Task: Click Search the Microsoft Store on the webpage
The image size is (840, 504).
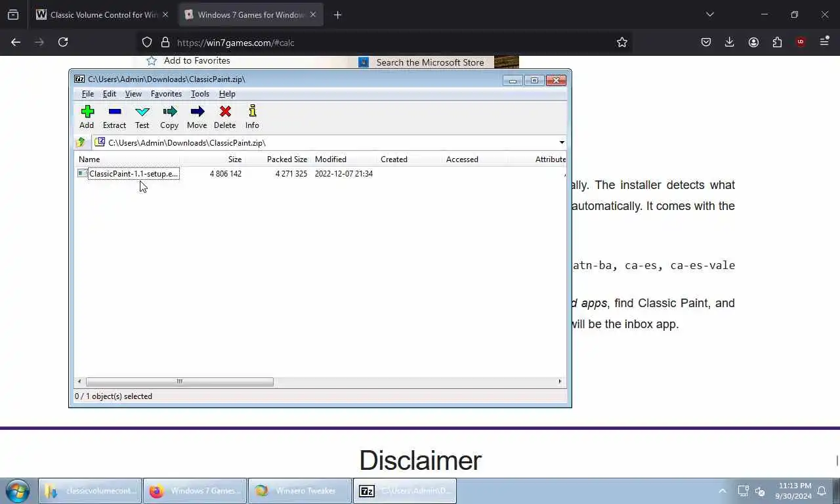Action: coord(421,62)
